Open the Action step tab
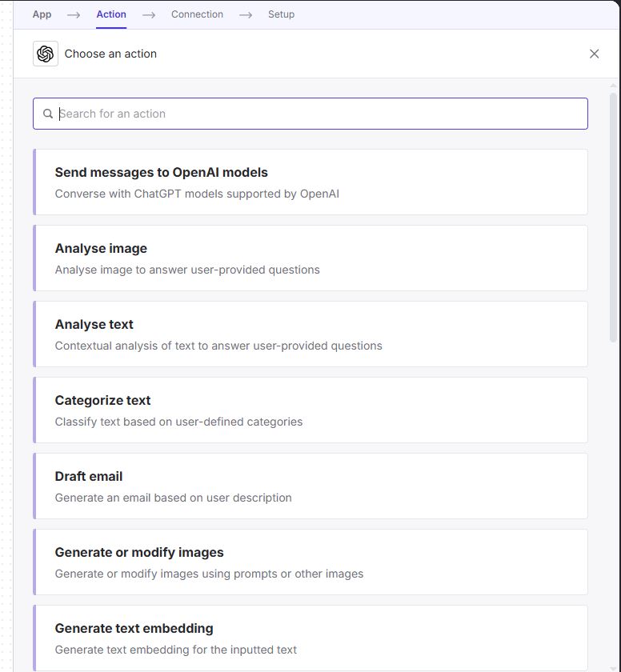The image size is (621, 672). [x=111, y=14]
